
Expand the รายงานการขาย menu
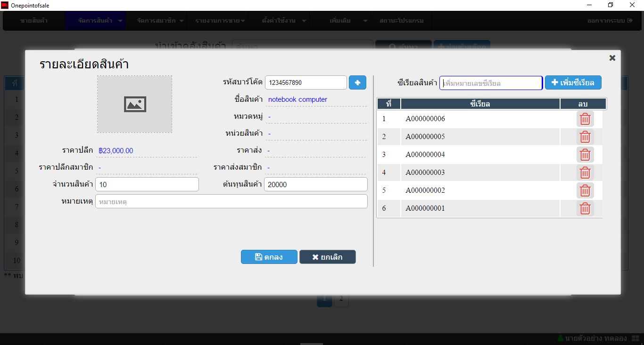coord(220,21)
